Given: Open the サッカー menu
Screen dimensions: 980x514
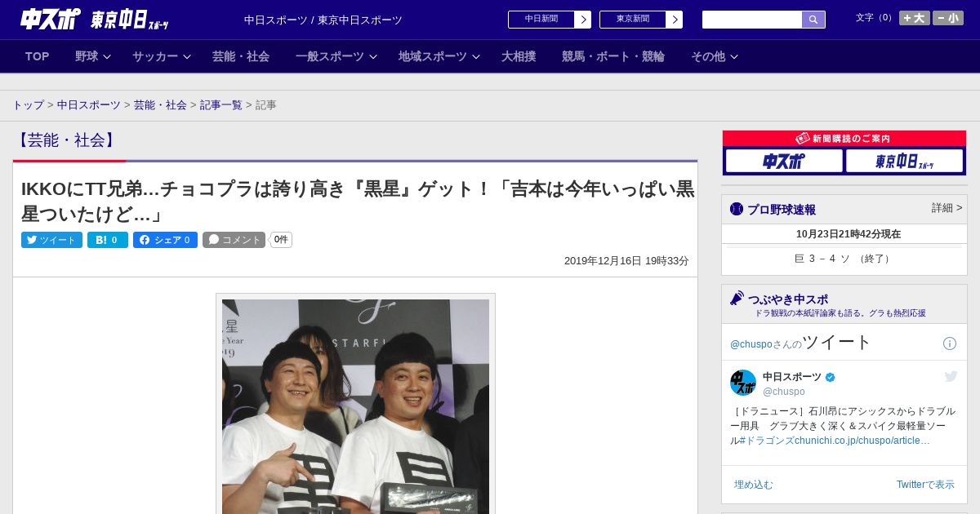Looking at the screenshot, I should (x=155, y=56).
